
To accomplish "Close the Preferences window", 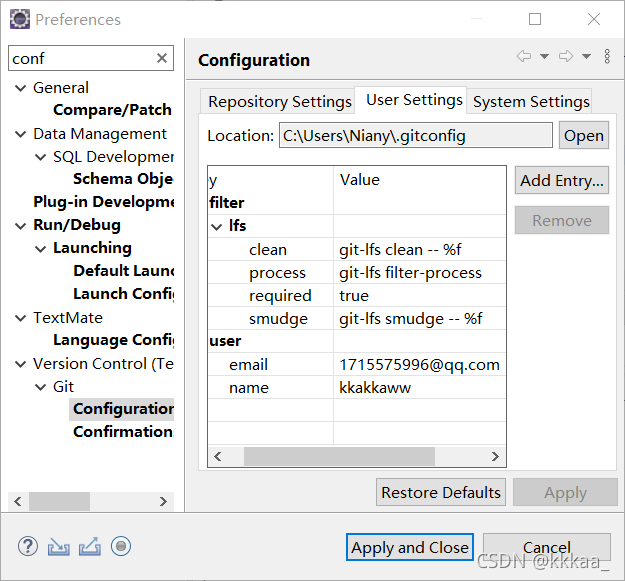I will pos(594,19).
